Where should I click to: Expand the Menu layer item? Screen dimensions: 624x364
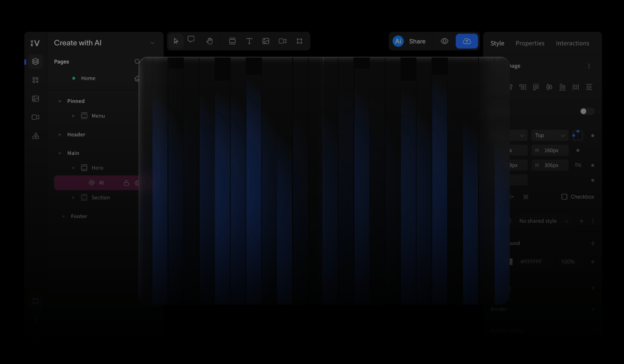(x=73, y=116)
